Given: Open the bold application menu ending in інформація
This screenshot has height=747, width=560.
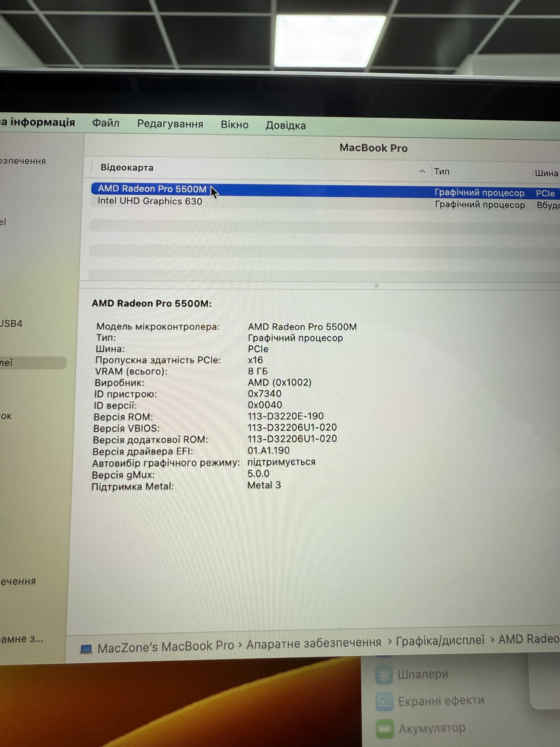Looking at the screenshot, I should tap(37, 122).
